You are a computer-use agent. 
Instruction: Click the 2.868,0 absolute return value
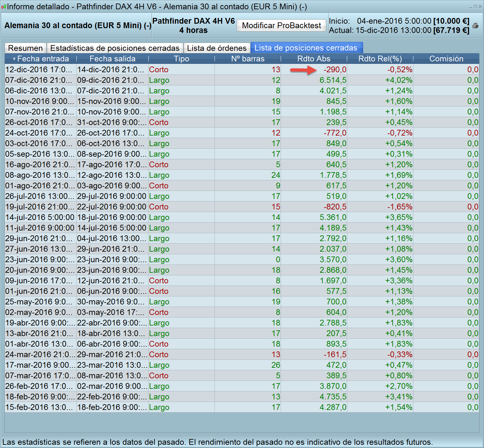point(333,270)
